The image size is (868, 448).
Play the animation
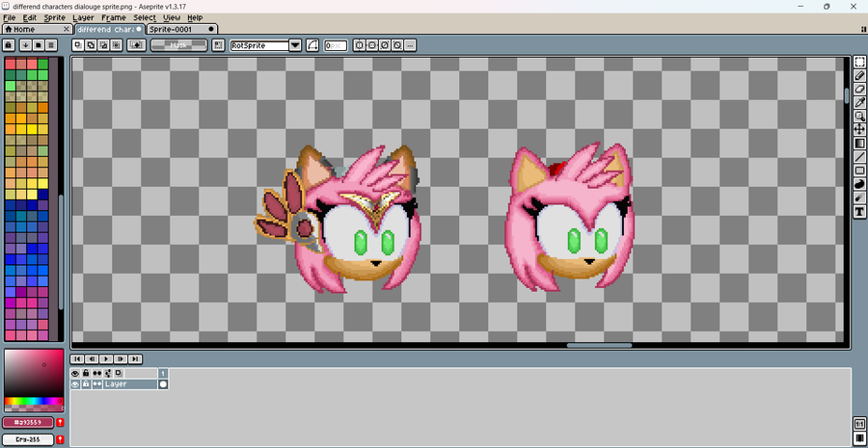tap(106, 359)
